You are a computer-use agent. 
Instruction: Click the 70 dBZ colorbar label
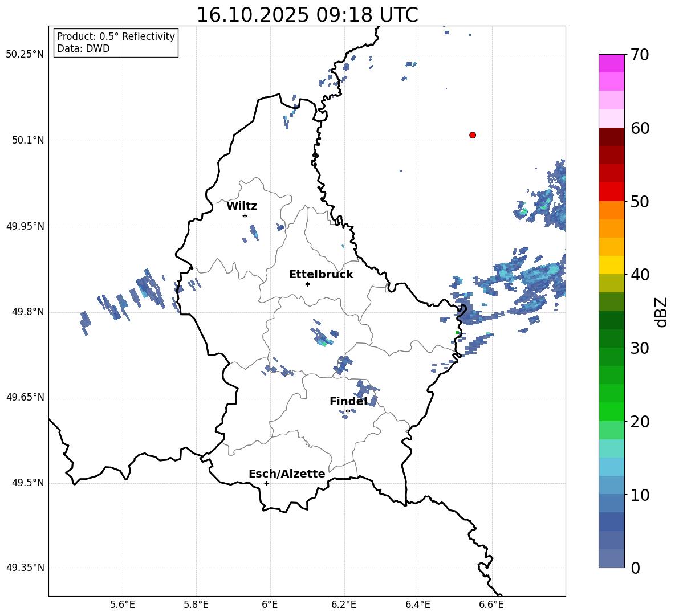(640, 55)
